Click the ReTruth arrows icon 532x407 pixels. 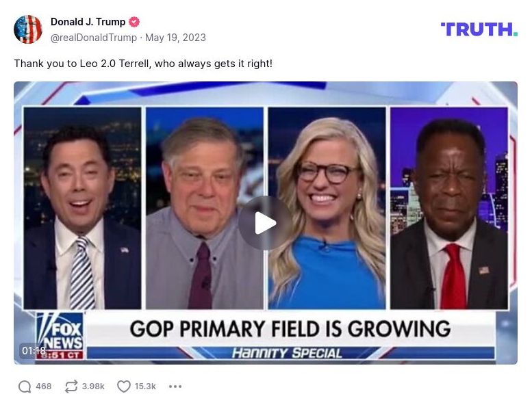(71, 386)
